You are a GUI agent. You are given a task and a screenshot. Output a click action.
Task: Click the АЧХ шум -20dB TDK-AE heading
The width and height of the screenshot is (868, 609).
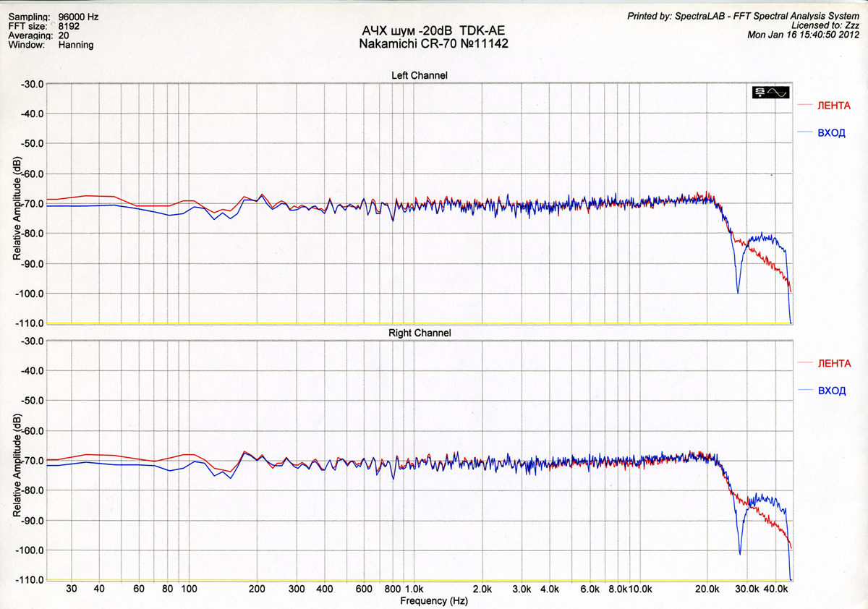(432, 32)
